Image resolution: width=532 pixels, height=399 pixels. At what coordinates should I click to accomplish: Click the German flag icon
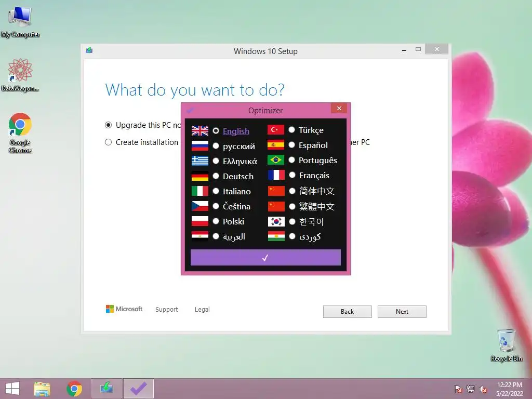(200, 177)
